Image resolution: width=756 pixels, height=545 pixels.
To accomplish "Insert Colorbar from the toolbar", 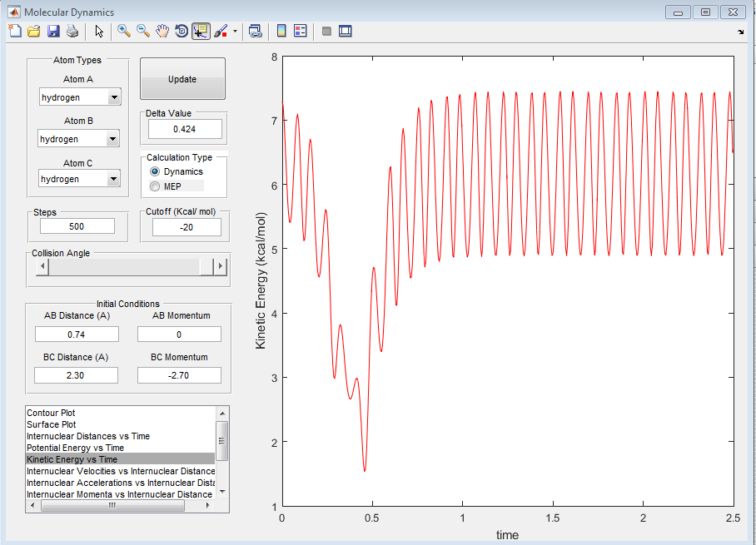I will 281,32.
